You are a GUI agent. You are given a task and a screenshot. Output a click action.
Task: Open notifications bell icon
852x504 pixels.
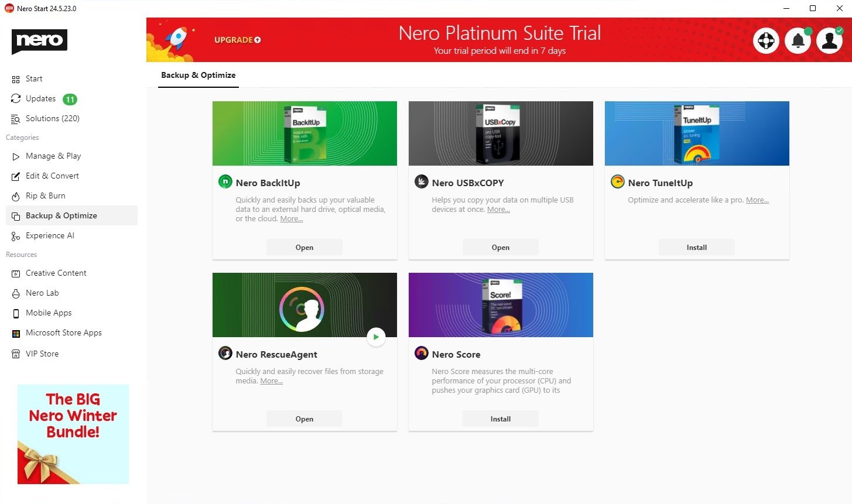(x=798, y=40)
